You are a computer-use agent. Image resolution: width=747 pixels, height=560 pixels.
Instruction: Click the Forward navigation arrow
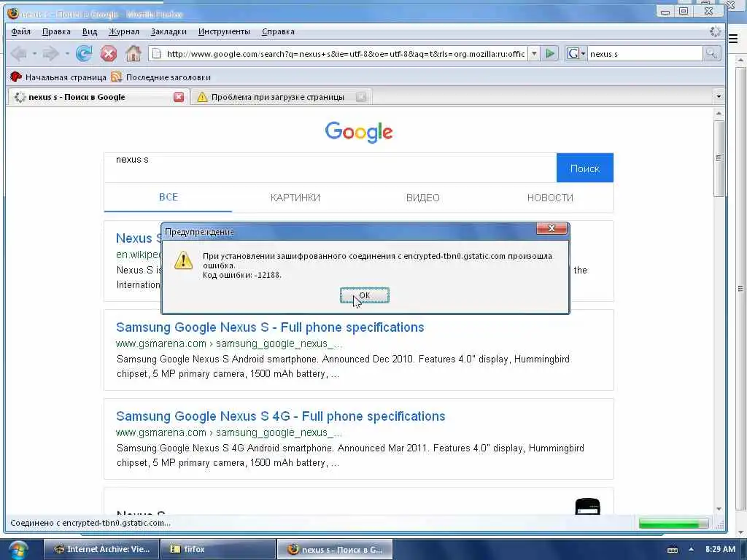tap(50, 53)
